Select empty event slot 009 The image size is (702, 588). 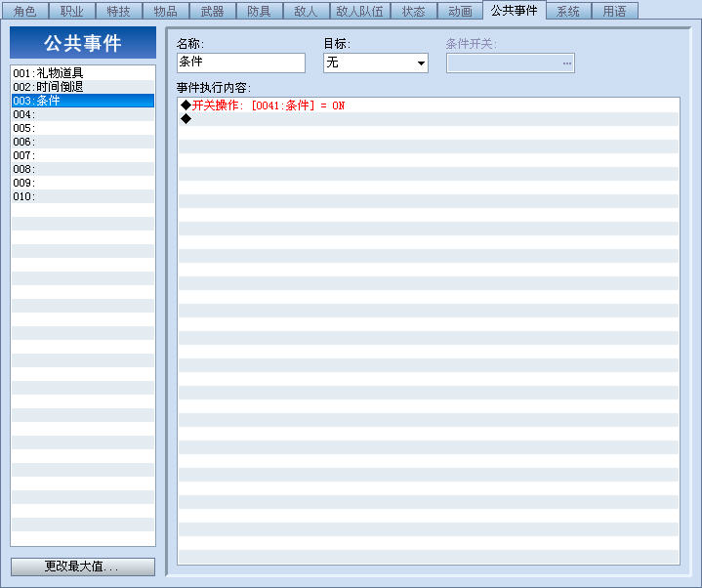click(83, 183)
